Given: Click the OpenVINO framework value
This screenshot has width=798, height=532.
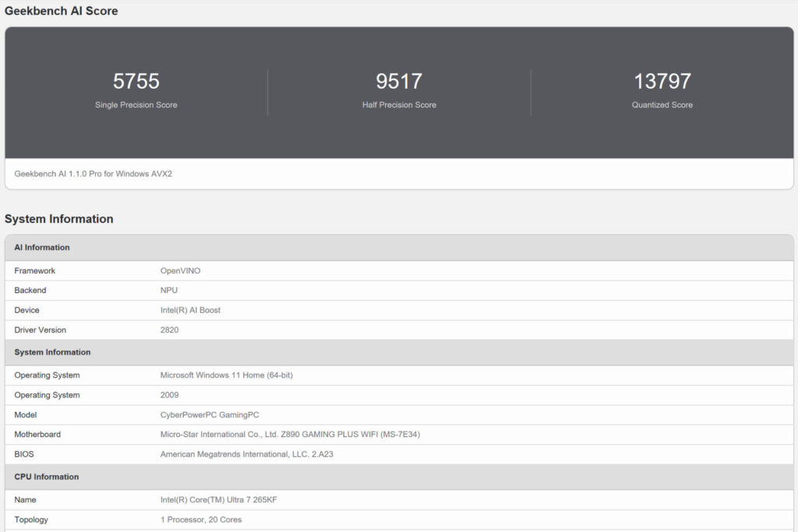Looking at the screenshot, I should 180,271.
